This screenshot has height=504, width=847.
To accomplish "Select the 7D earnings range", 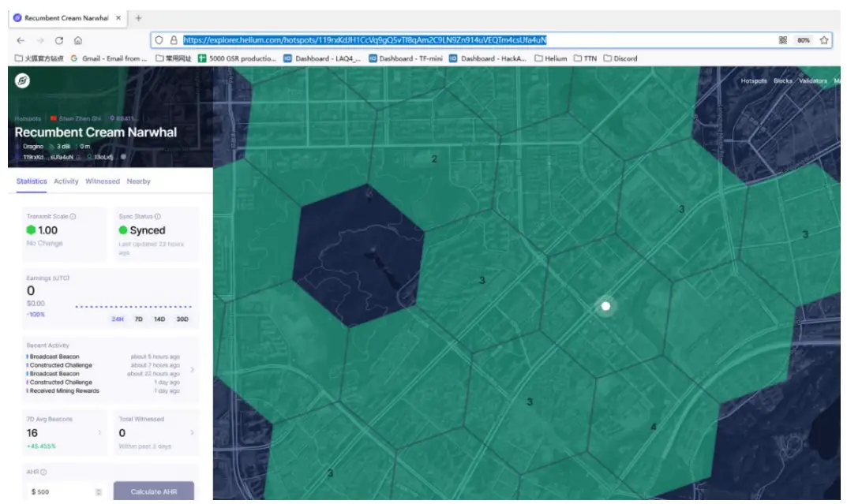I will [138, 319].
